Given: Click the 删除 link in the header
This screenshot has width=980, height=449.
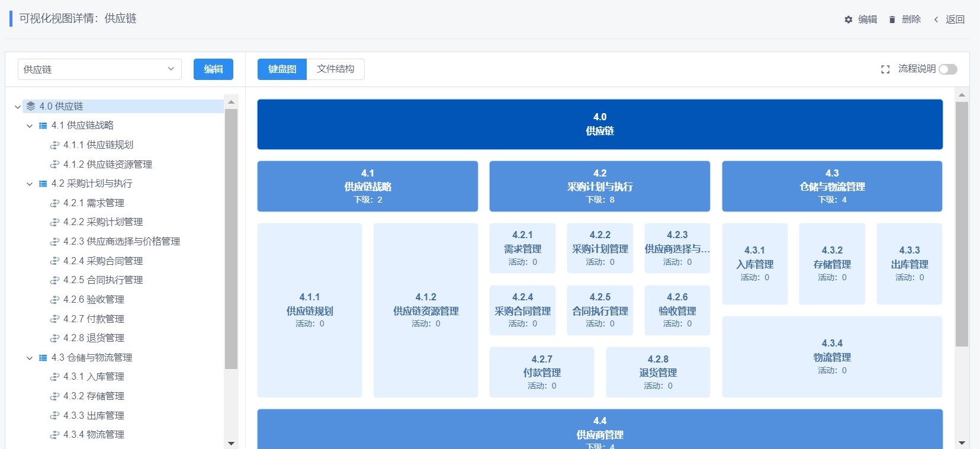Looking at the screenshot, I should (x=911, y=20).
